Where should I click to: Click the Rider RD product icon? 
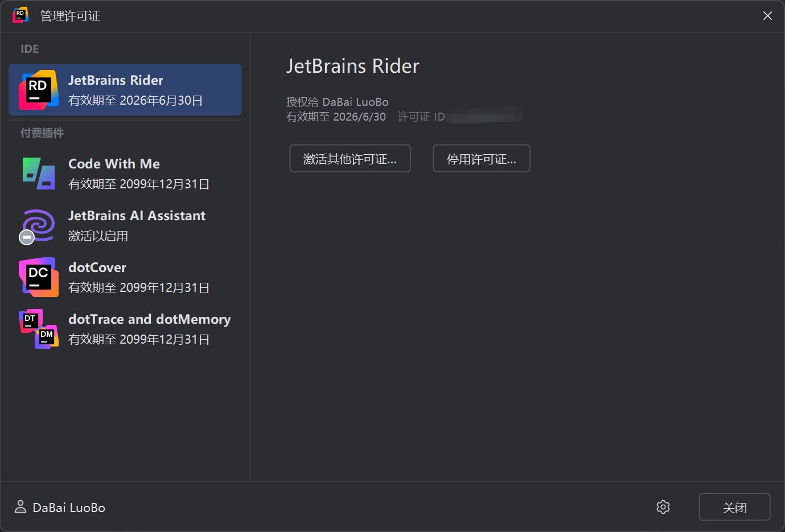tap(39, 90)
